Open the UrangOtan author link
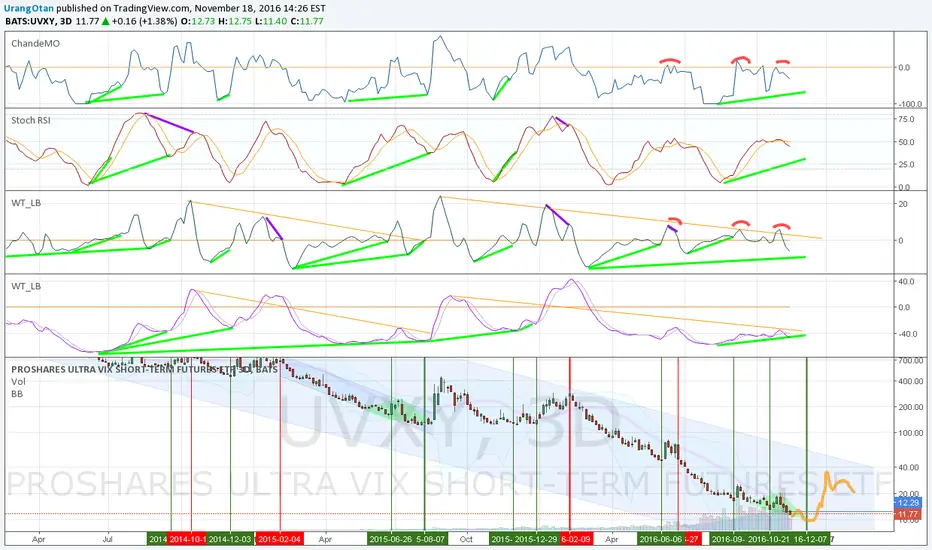The image size is (932, 550). tap(29, 9)
